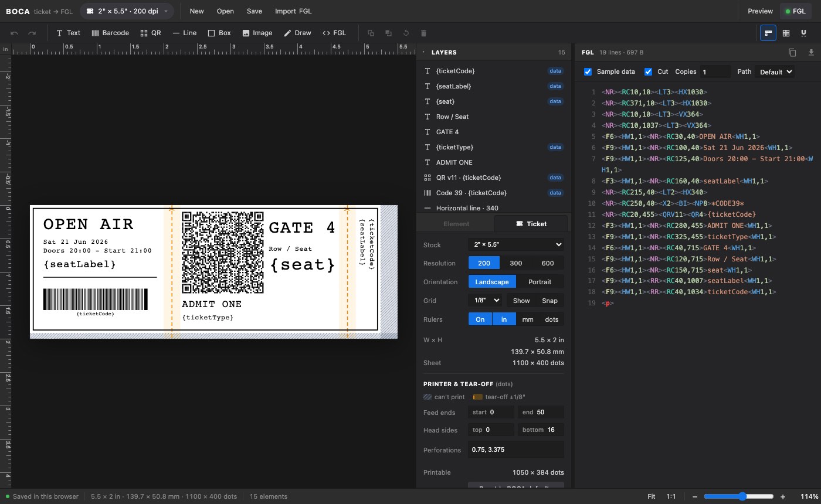
Task: Select the Text tool
Action: click(68, 33)
